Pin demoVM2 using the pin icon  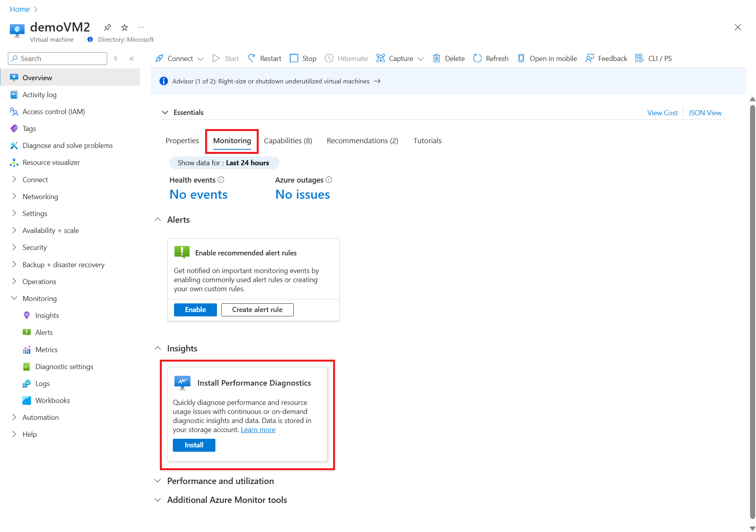click(107, 27)
